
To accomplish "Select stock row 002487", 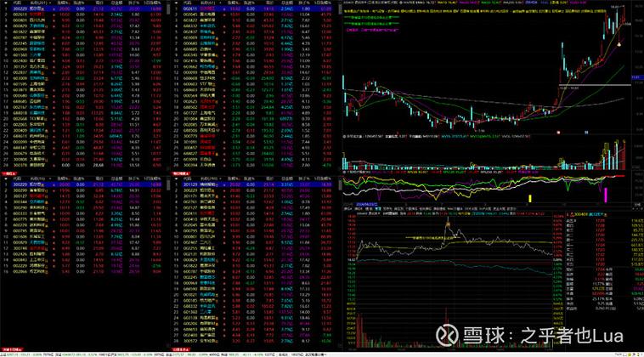I will point(254,242).
